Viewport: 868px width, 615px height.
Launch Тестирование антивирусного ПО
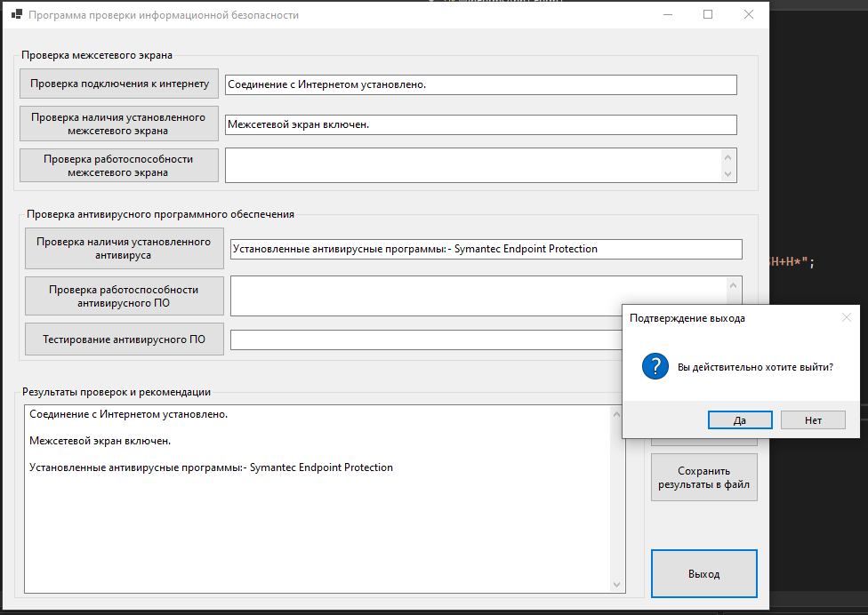coord(124,339)
